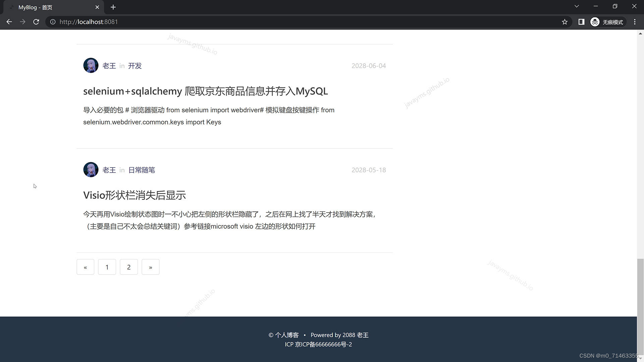
Task: Click author avatar on Visio post
Action: pos(91,170)
